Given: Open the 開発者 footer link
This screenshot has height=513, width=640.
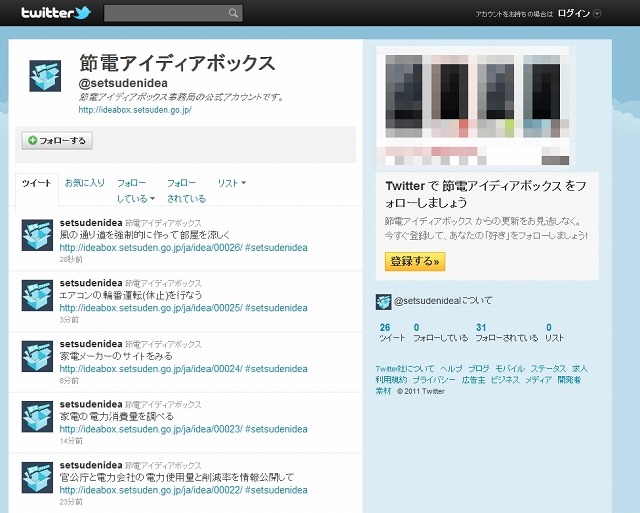Looking at the screenshot, I should pos(569,380).
